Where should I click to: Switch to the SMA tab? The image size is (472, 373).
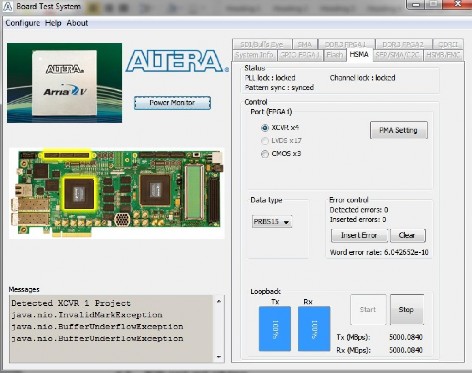pyautogui.click(x=304, y=44)
